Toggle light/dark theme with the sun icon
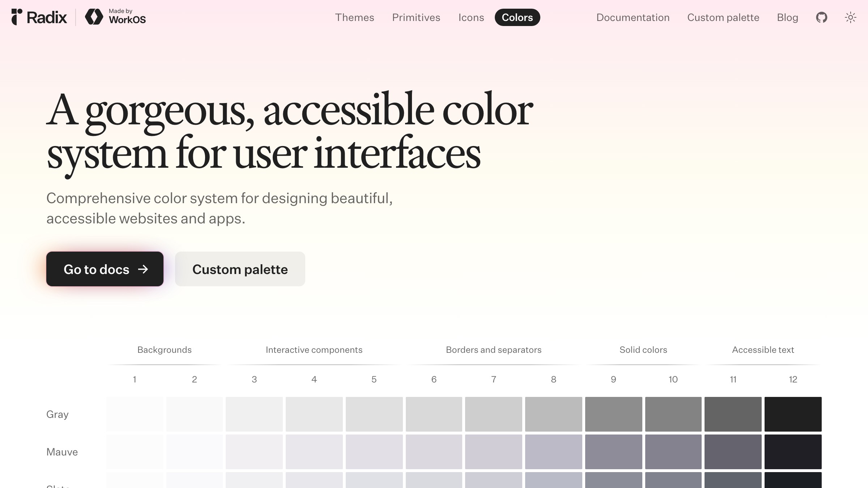The height and width of the screenshot is (488, 868). coord(850,17)
